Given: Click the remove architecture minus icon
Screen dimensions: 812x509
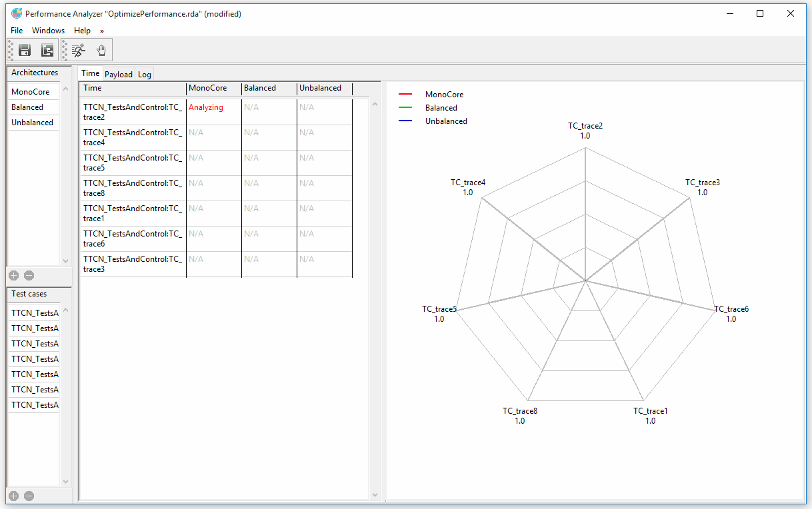Looking at the screenshot, I should pos(29,275).
